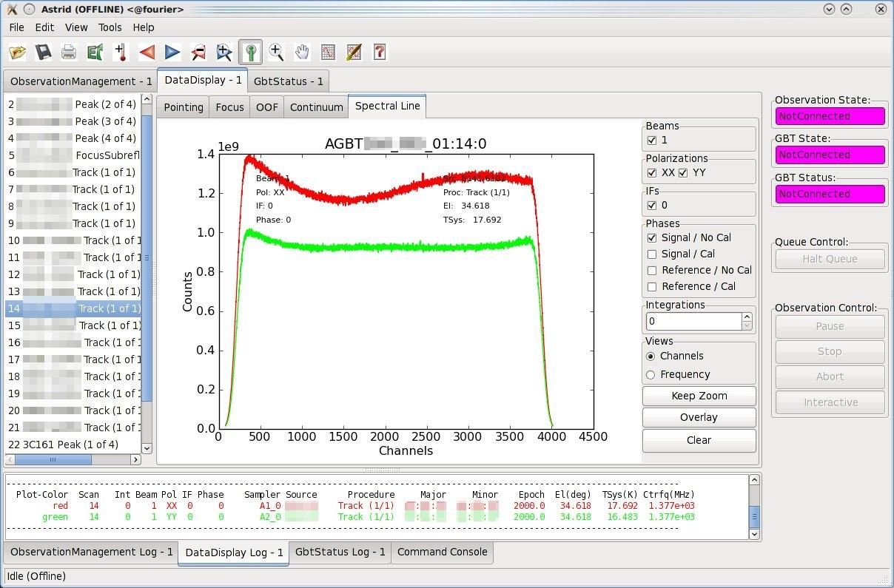
Task: Click the scan list scroll down arrow
Action: coord(146,447)
